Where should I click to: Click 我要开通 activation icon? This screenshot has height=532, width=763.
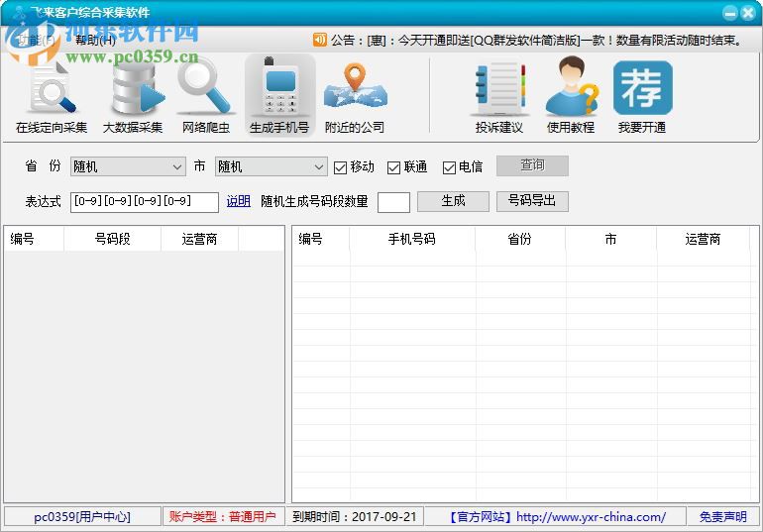click(x=642, y=97)
